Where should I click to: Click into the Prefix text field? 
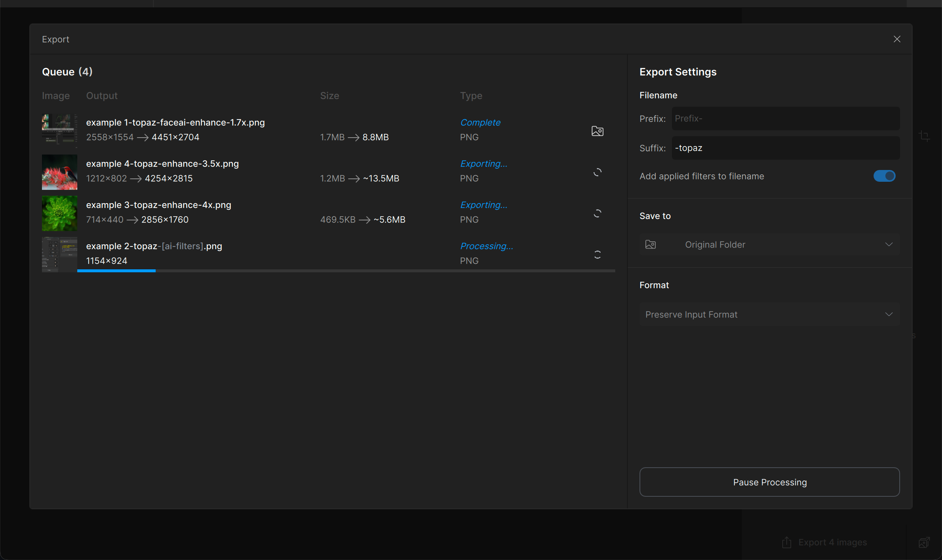(x=785, y=118)
